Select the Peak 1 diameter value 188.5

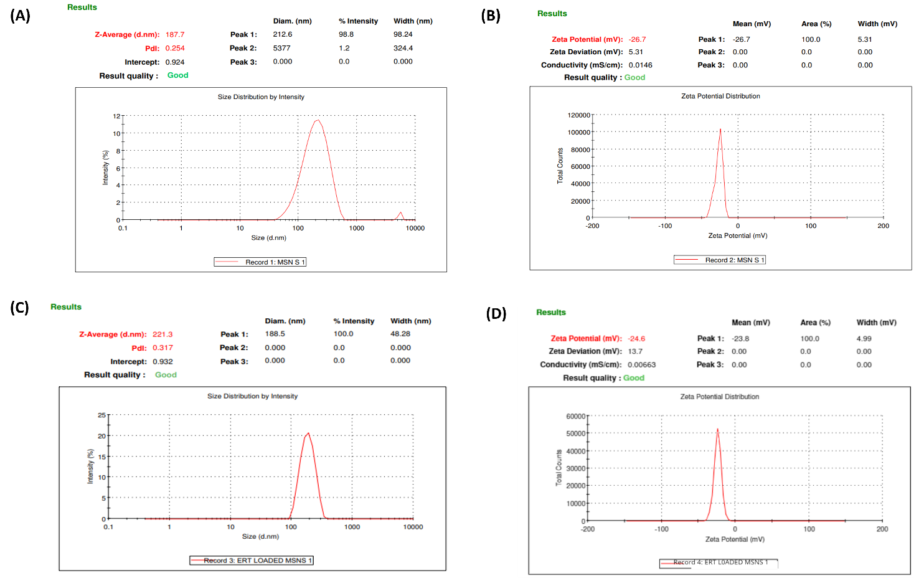pyautogui.click(x=275, y=334)
